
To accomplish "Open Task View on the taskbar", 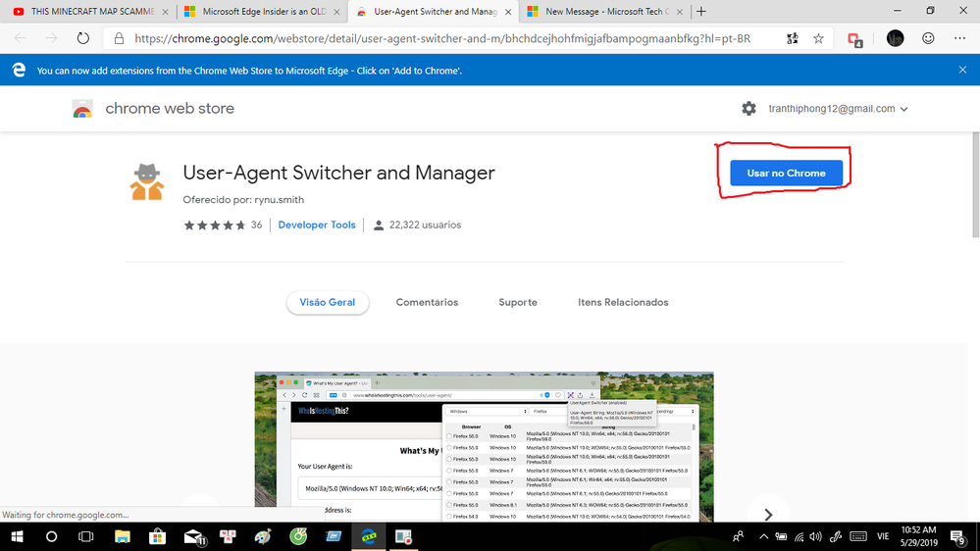I will tap(85, 536).
